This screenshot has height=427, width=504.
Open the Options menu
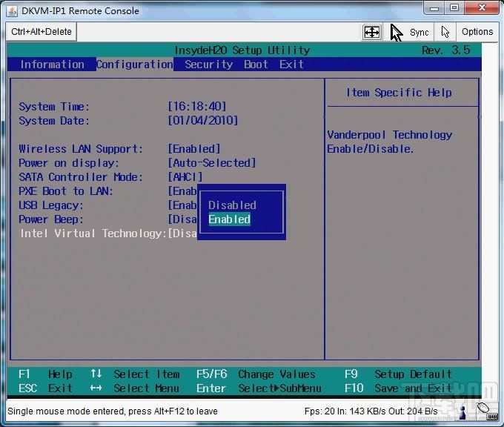477,32
